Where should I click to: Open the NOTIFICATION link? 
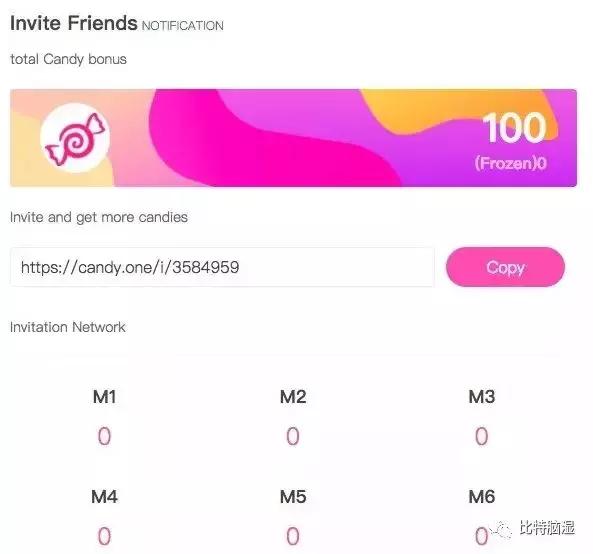183,26
